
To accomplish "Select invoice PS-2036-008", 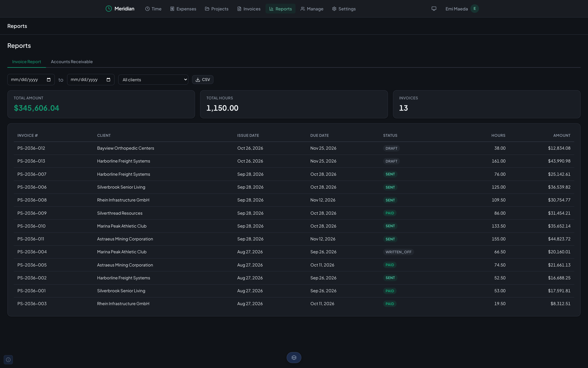I will 32,200.
